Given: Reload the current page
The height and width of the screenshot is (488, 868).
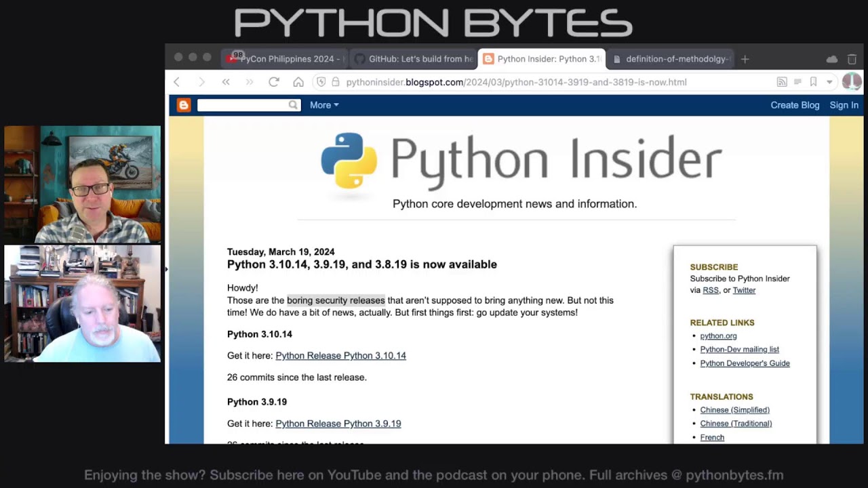Looking at the screenshot, I should (274, 81).
